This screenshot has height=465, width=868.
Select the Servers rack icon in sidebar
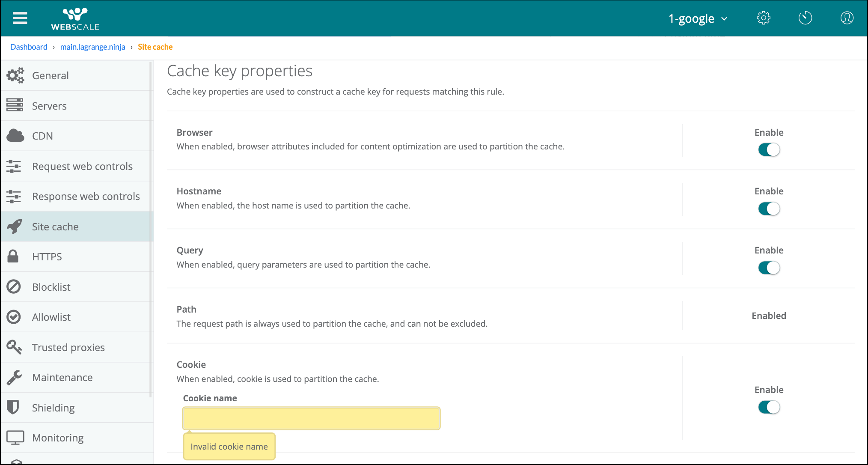(15, 105)
